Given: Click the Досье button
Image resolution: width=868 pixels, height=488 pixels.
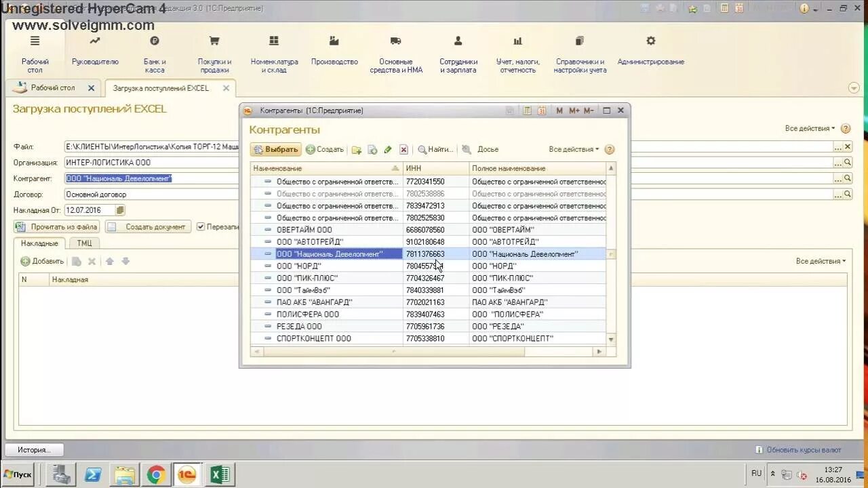Looking at the screenshot, I should pos(488,150).
